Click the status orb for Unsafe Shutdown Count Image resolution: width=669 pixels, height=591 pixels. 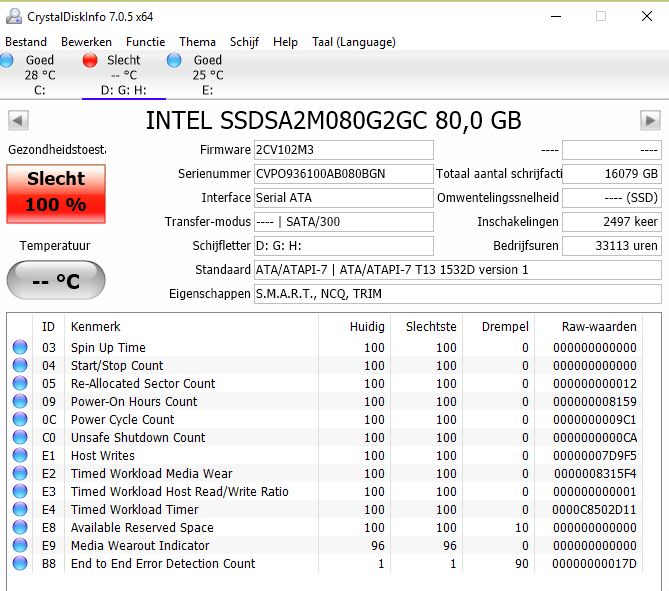(x=20, y=437)
